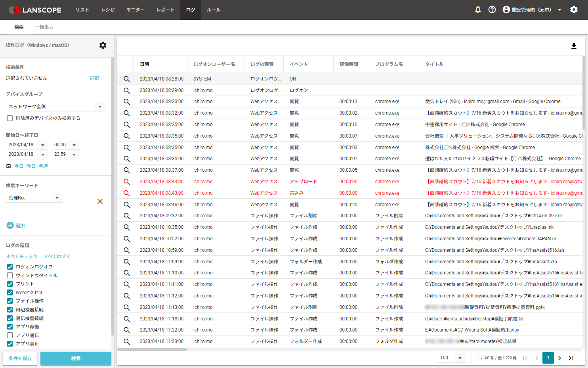
Task: Uncheck ファイル操作 log type
Action: pyautogui.click(x=10, y=301)
